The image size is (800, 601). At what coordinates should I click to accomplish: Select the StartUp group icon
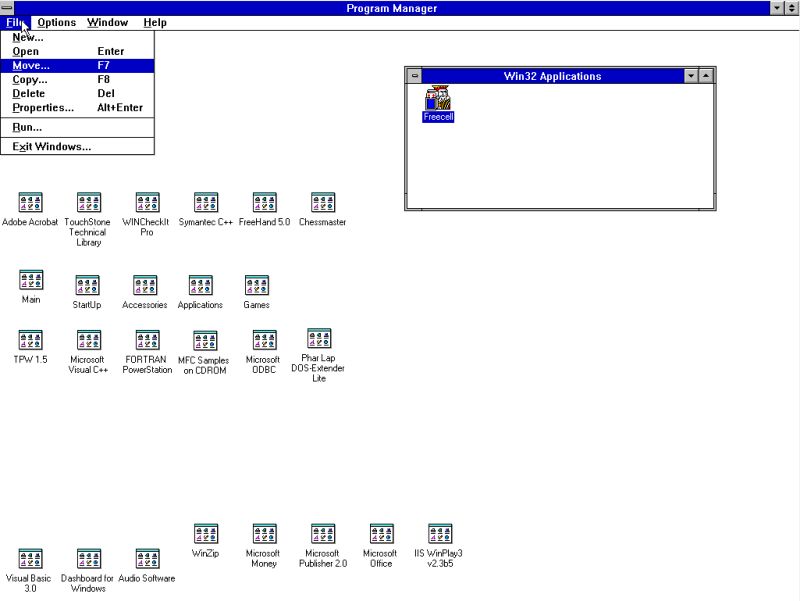click(87, 285)
